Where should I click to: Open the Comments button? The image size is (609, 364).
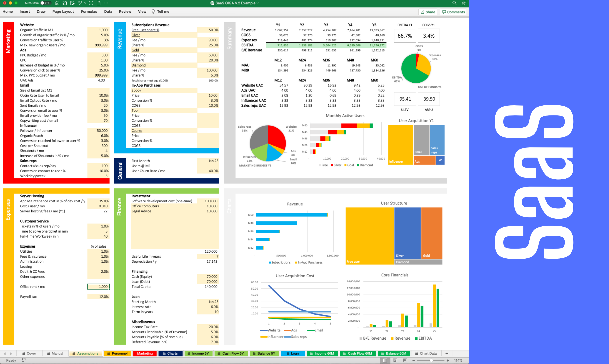(453, 12)
